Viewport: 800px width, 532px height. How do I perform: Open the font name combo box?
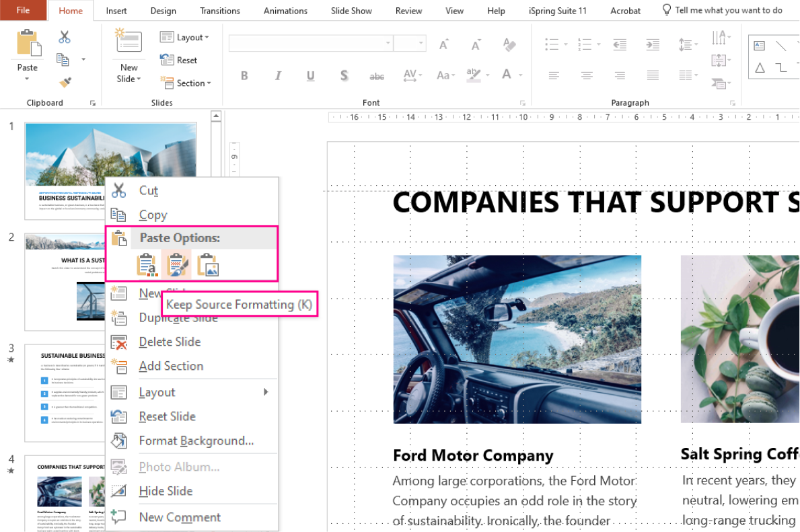pyautogui.click(x=311, y=43)
